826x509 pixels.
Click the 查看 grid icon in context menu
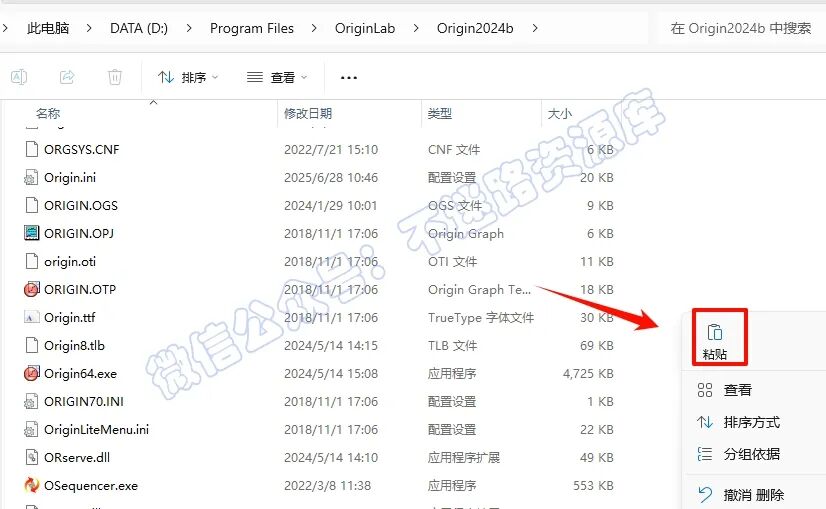click(x=705, y=390)
